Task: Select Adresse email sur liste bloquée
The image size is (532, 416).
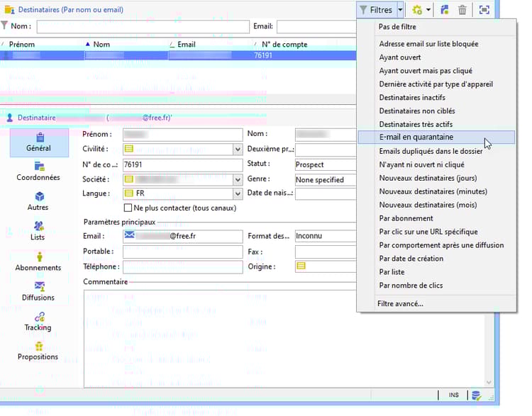Action: point(428,44)
